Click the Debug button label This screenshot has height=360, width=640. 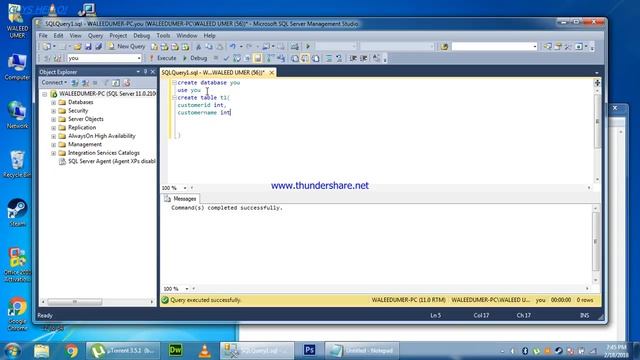click(199, 58)
